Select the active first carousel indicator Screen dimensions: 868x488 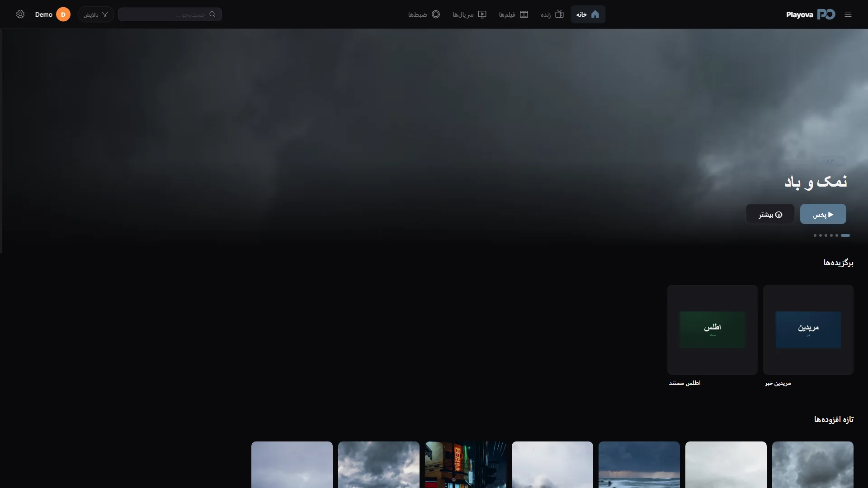click(845, 235)
